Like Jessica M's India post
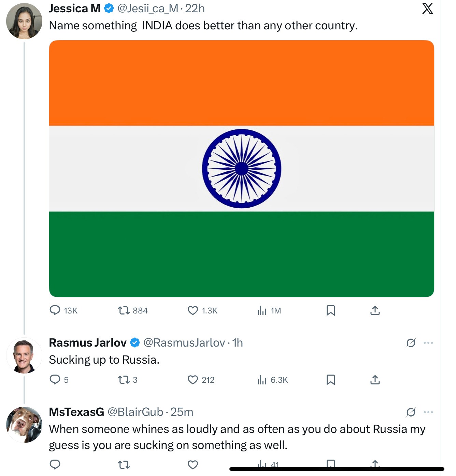 click(x=193, y=310)
